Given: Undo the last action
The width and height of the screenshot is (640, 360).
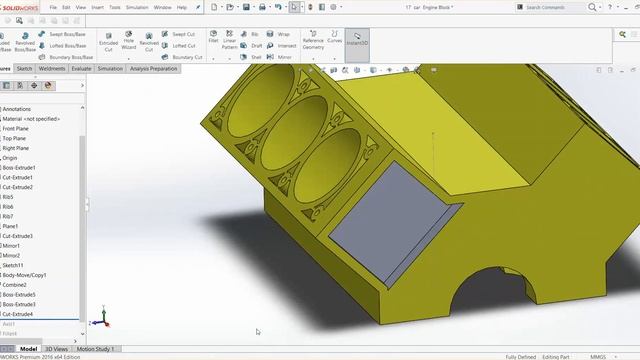Looking at the screenshot, I should (x=278, y=7).
